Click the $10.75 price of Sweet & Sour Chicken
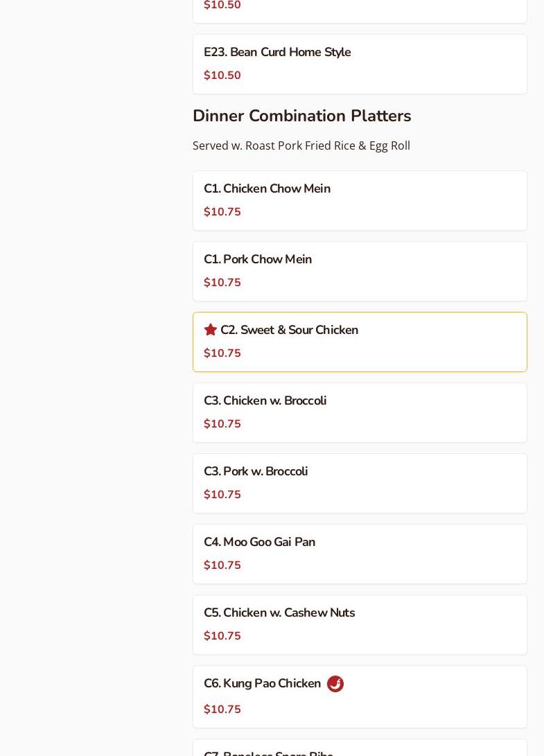Image resolution: width=544 pixels, height=756 pixels. click(222, 353)
